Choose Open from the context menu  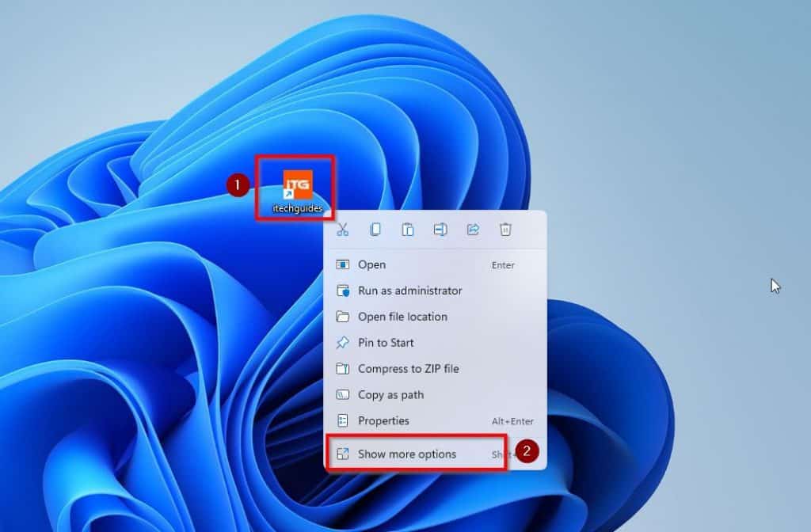point(435,264)
